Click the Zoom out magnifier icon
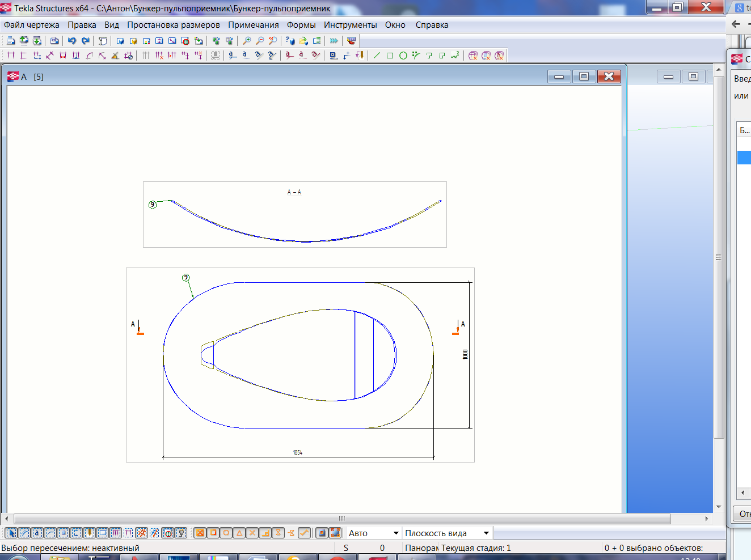The height and width of the screenshot is (560, 751). point(260,41)
